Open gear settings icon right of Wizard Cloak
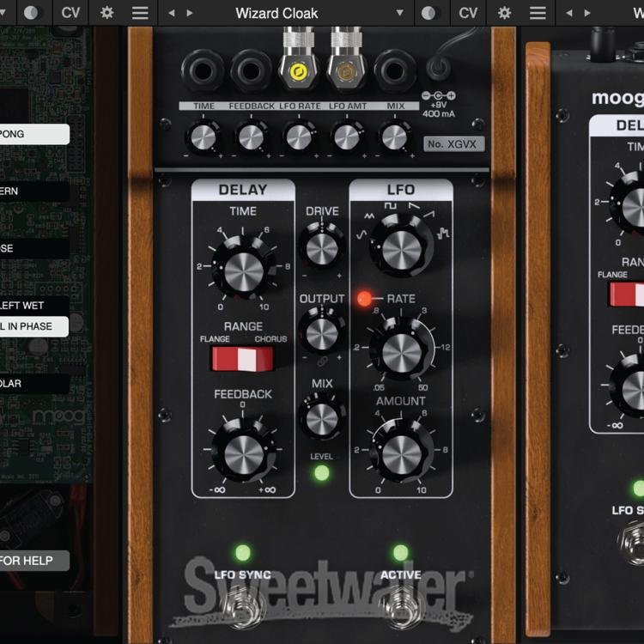 (x=504, y=13)
